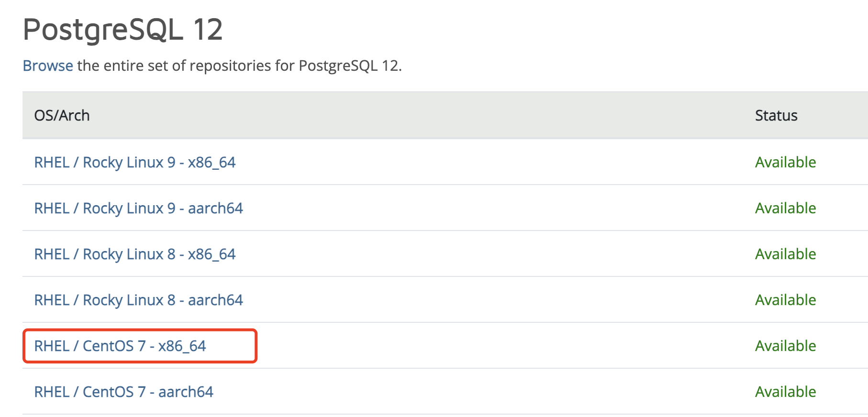Image resolution: width=868 pixels, height=417 pixels.
Task: Open the RHEL / CentOS 7 x86_64 link
Action: point(120,346)
